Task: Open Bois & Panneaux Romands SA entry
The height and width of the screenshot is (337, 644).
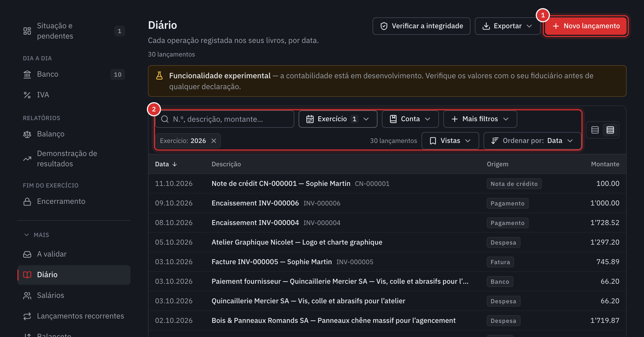Action: point(387,321)
